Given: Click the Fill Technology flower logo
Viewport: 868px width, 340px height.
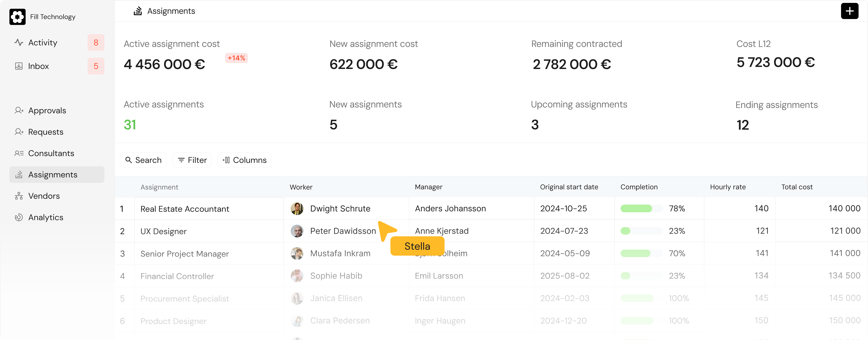Looking at the screenshot, I should point(18,17).
